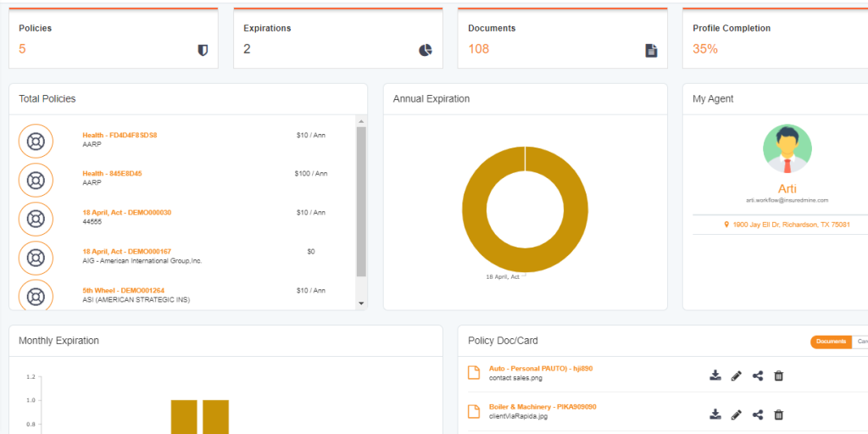Share the contact sales.png document
Image resolution: width=868 pixels, height=434 pixels.
coord(758,376)
